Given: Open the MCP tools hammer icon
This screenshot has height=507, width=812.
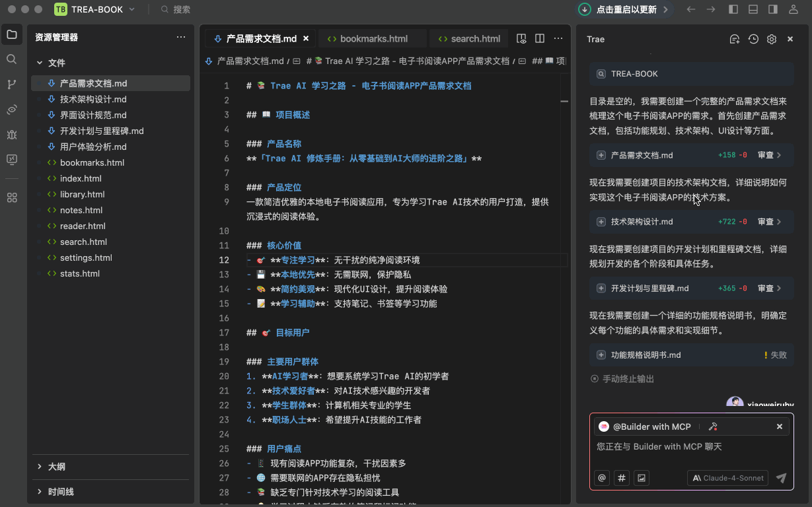Looking at the screenshot, I should tap(713, 426).
